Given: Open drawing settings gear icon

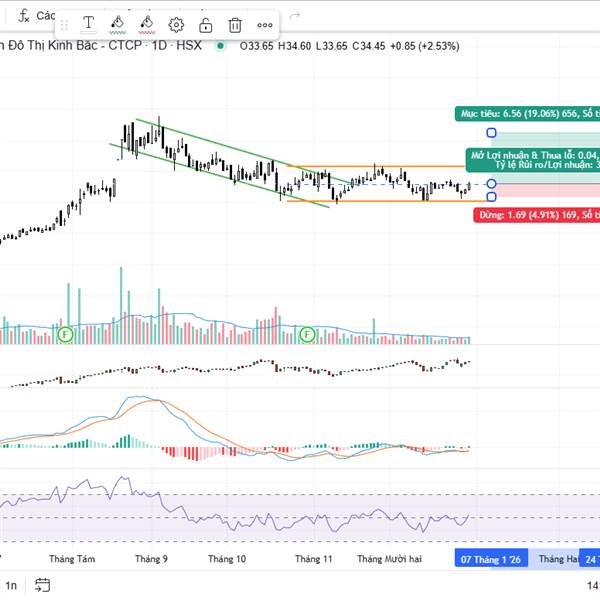Looking at the screenshot, I should click(x=176, y=24).
